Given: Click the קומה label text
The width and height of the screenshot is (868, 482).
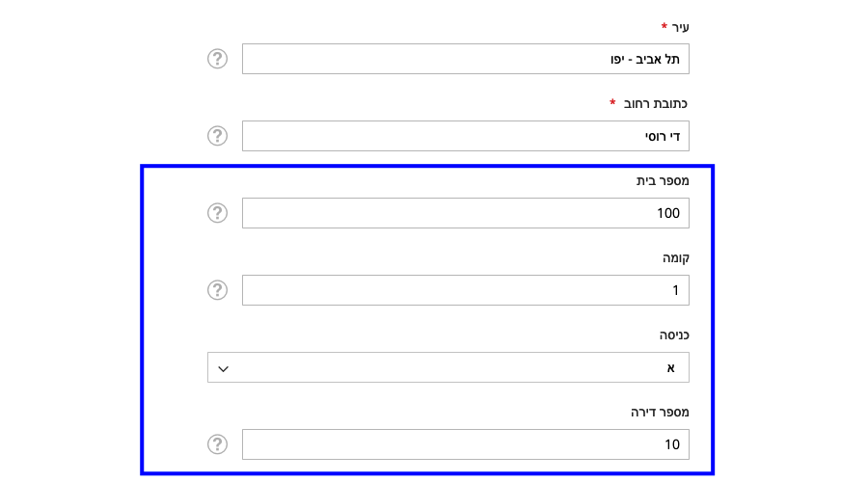Looking at the screenshot, I should click(676, 258).
